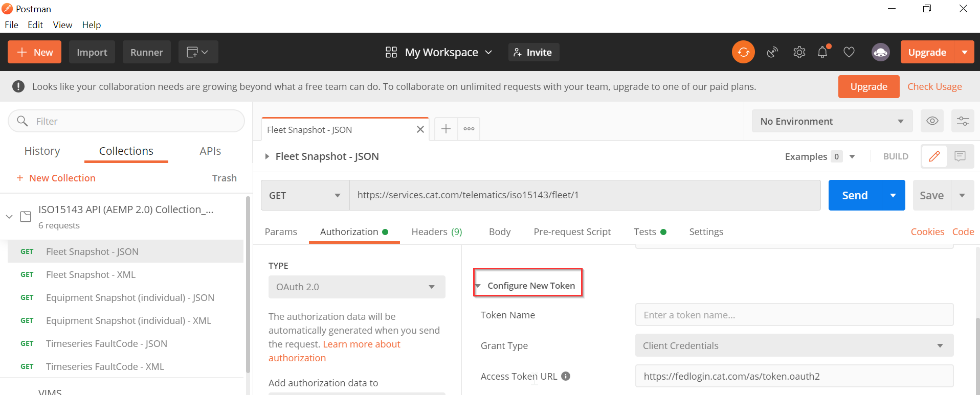This screenshot has height=395, width=980.
Task: Open the GET method dropdown
Action: tap(305, 195)
